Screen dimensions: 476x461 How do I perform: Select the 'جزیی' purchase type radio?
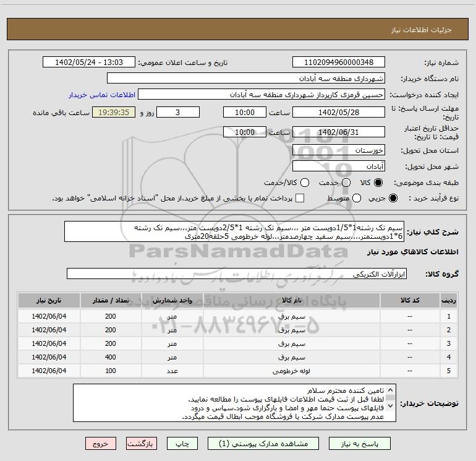click(x=393, y=198)
